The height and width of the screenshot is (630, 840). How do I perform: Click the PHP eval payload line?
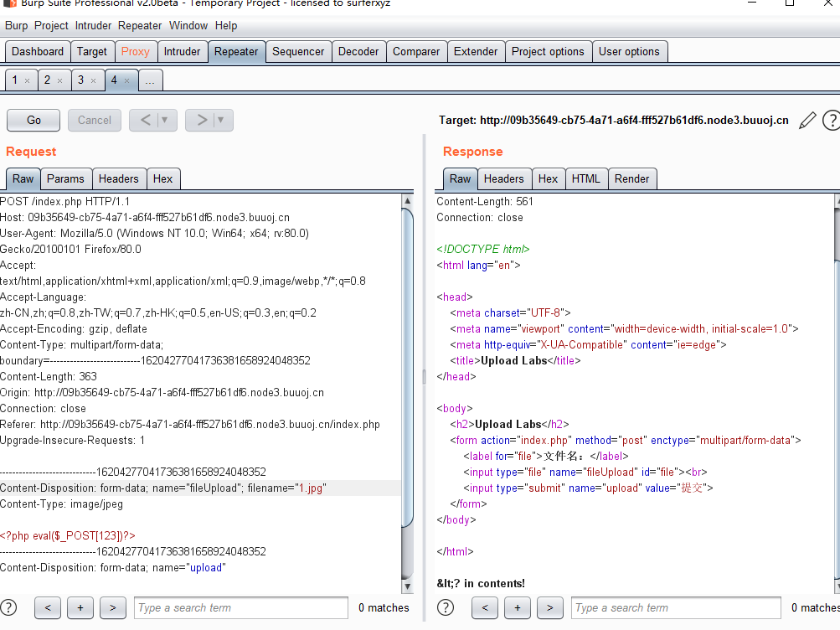pos(68,535)
